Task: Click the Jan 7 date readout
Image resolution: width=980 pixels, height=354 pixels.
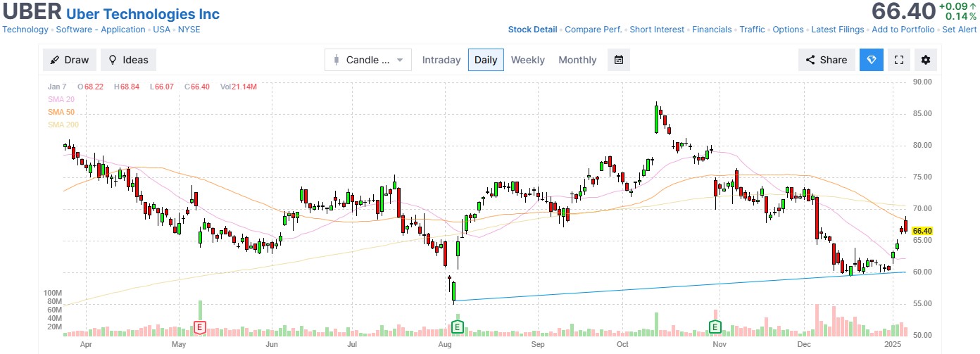Action: [57, 87]
